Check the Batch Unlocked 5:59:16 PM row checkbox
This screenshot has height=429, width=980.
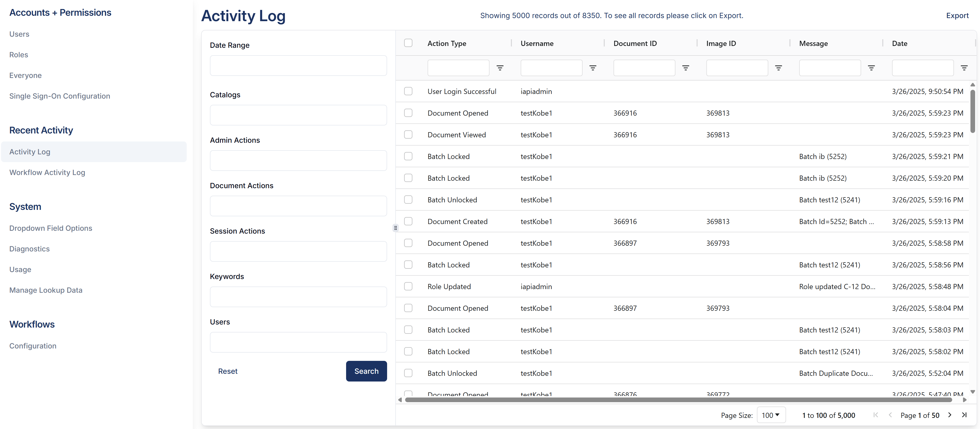[x=408, y=200]
